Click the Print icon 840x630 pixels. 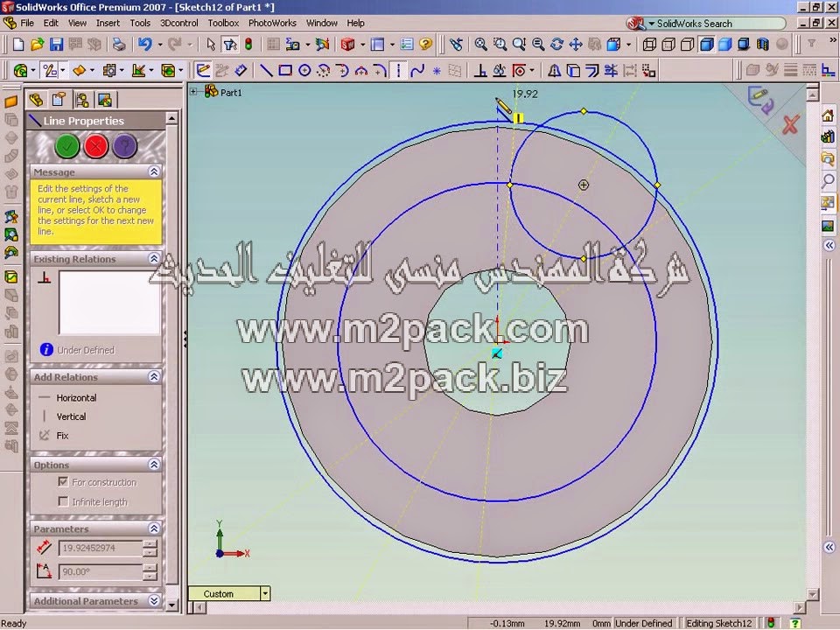click(x=119, y=44)
